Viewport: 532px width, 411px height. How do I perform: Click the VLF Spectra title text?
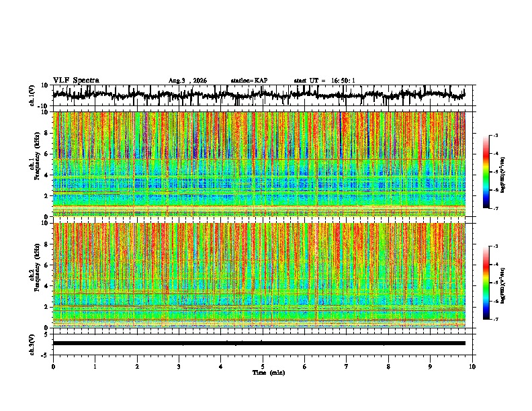point(76,81)
